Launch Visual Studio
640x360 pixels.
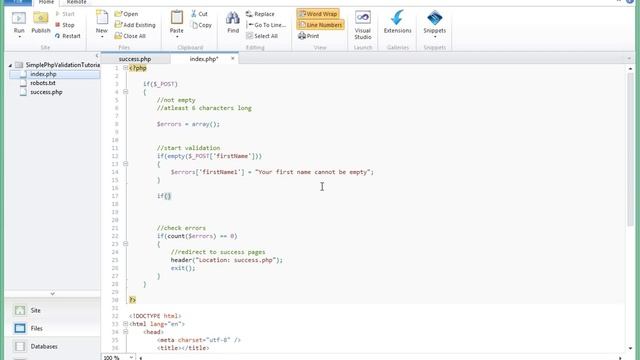point(363,24)
